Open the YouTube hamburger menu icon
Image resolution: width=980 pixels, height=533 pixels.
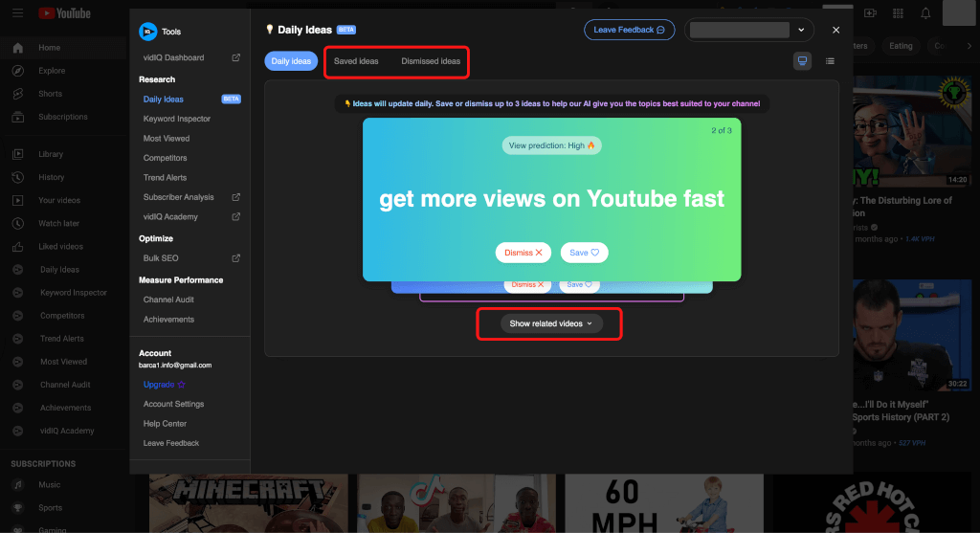click(x=17, y=13)
